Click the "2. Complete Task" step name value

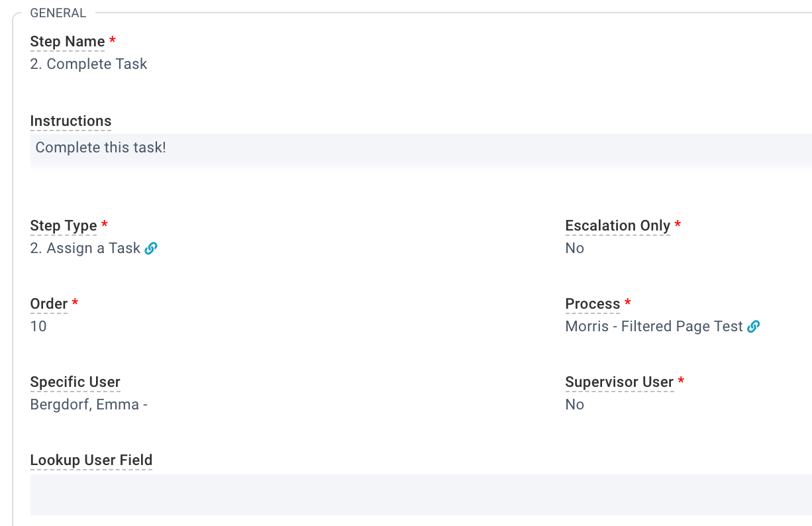click(89, 64)
